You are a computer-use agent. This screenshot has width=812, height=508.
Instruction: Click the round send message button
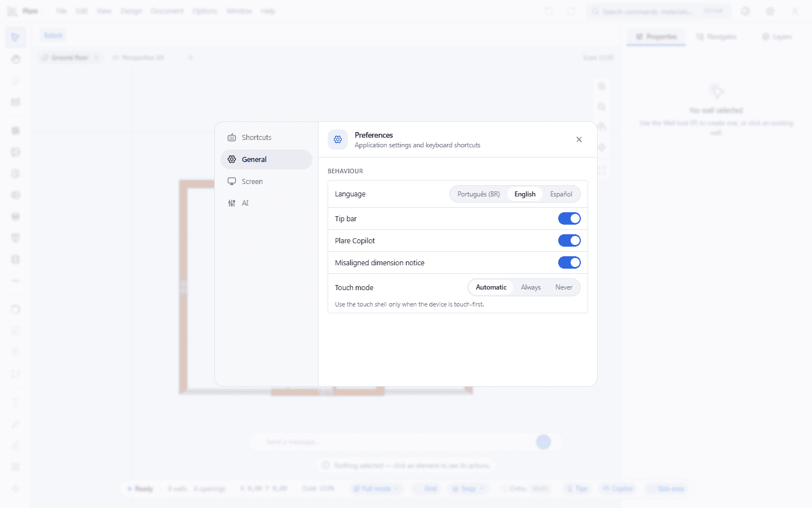coord(544,442)
